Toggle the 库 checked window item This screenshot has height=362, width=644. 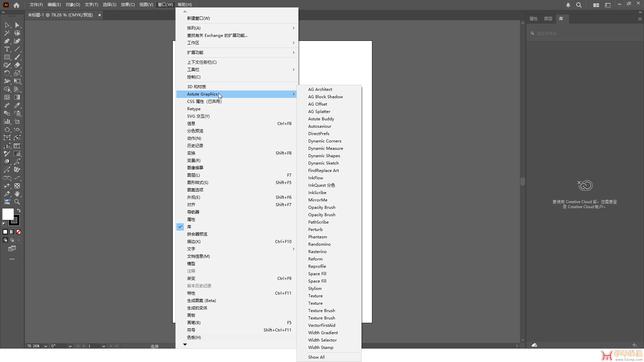coord(236,227)
